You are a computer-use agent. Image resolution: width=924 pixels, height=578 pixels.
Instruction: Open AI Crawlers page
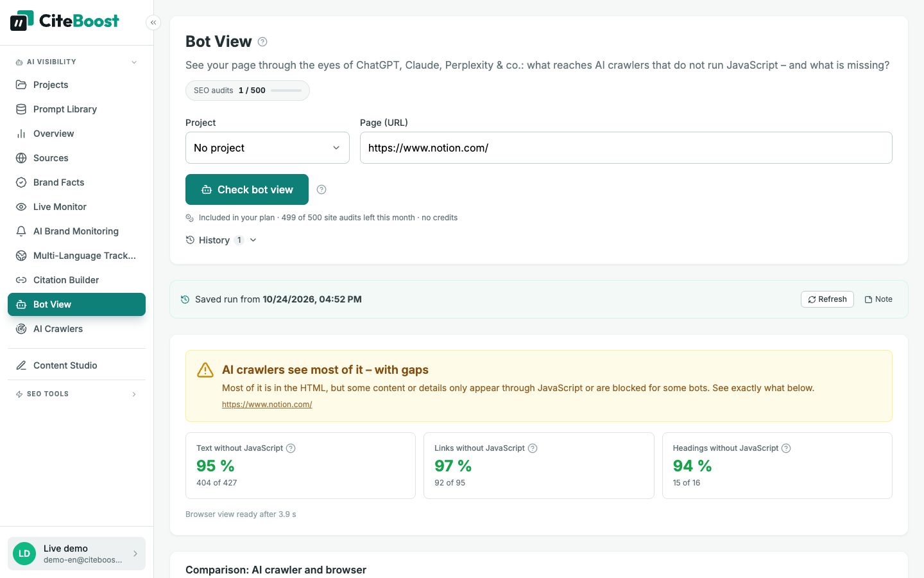pyautogui.click(x=76, y=329)
